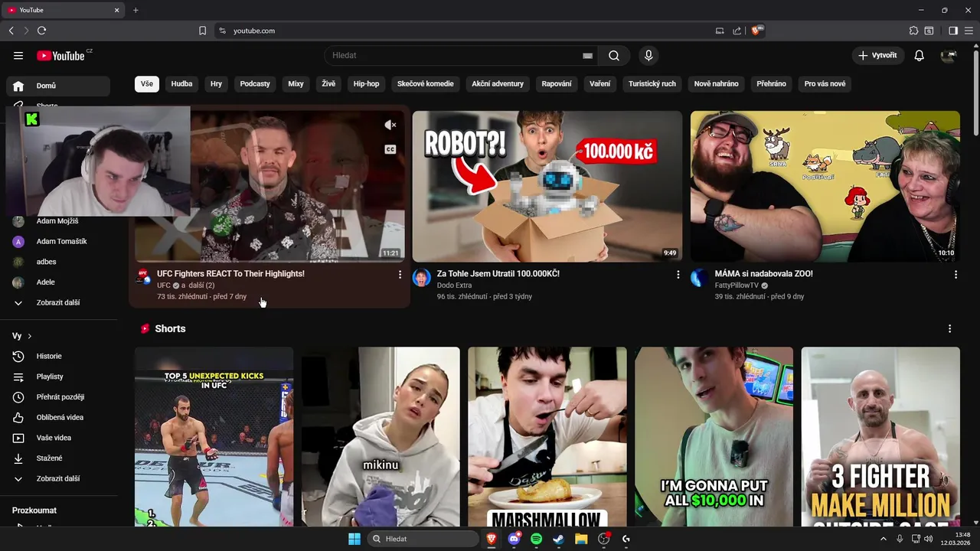Open the account avatar menu

(x=949, y=55)
